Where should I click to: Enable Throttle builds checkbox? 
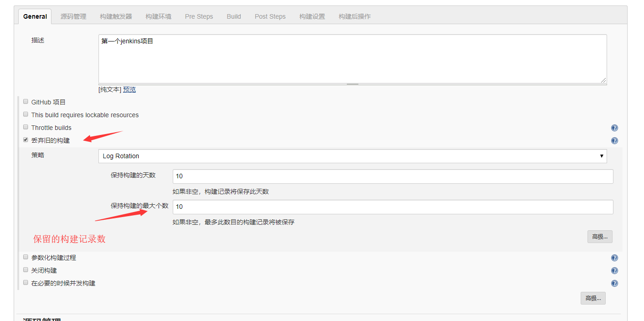[x=26, y=127]
